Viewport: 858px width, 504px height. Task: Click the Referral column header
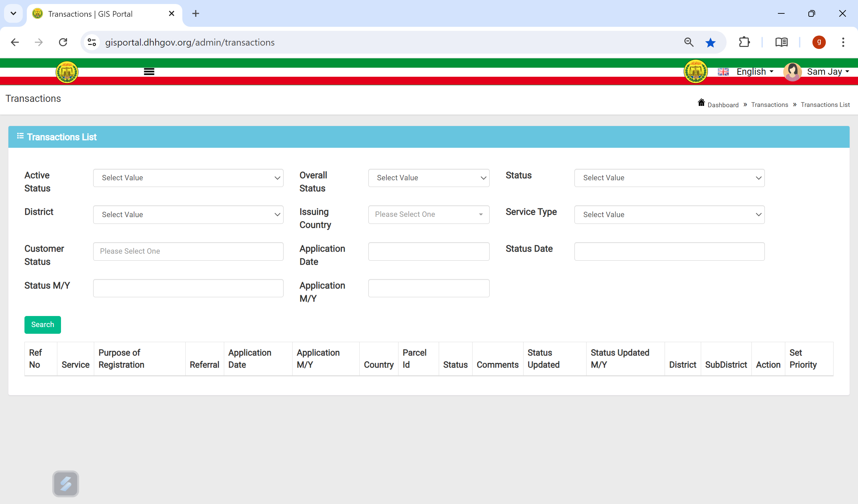pyautogui.click(x=204, y=359)
